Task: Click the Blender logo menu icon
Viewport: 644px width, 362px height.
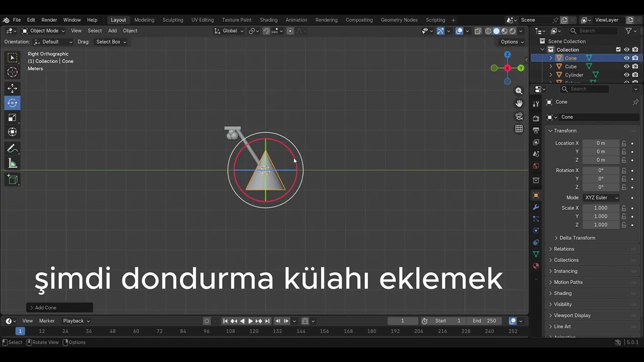Action: click(x=6, y=20)
